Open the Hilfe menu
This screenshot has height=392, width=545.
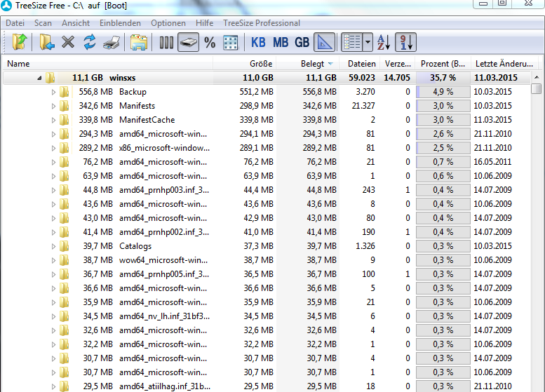coord(204,23)
